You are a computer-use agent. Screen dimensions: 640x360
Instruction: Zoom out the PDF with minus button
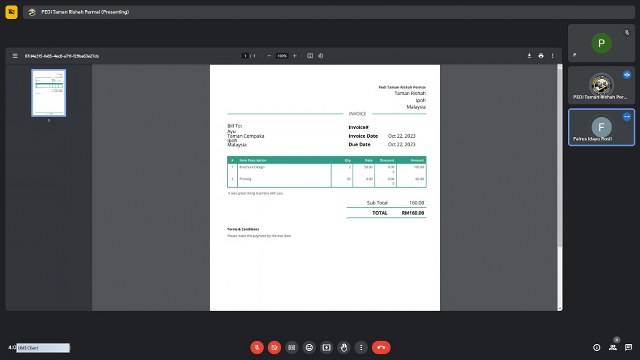(x=269, y=56)
